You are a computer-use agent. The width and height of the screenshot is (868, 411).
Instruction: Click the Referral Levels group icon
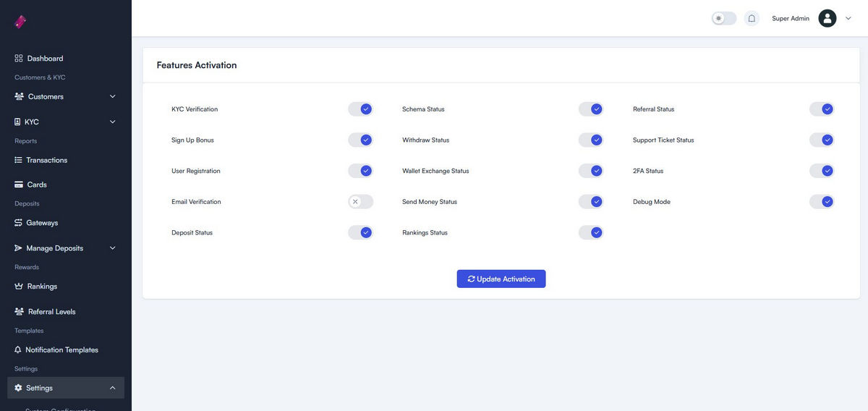pyautogui.click(x=20, y=312)
